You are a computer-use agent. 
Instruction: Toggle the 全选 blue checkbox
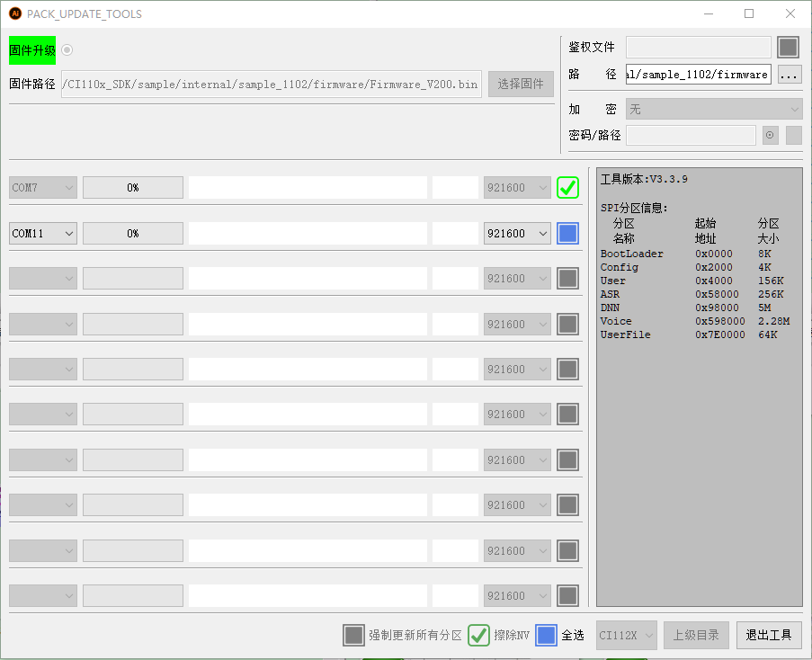point(547,635)
